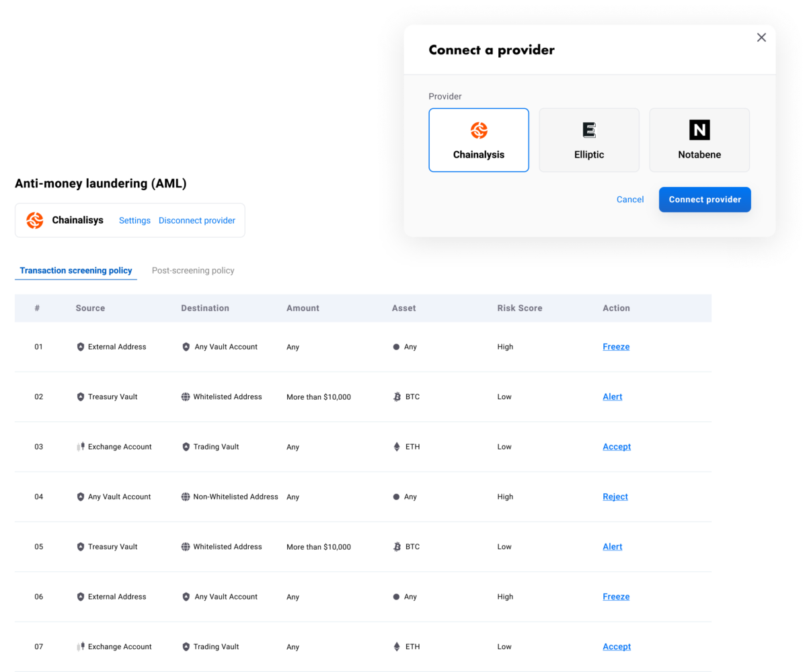Viewport: 807px width, 672px height.
Task: Click 'Non-Whitelisted Address' text in row 04
Action: pos(235,497)
